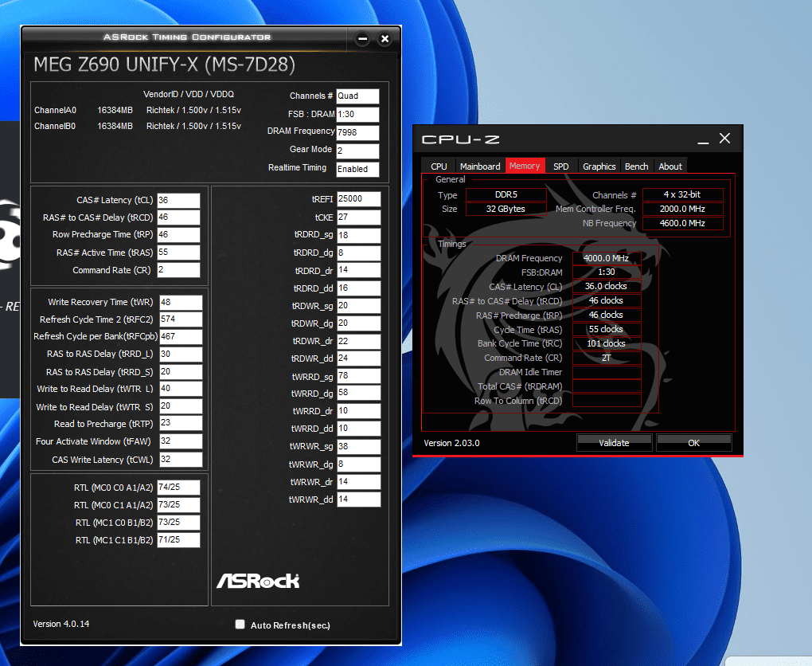Screen dimensions: 812x666
Task: Click the Realtime Timing field showing Enabled
Action: [x=357, y=169]
